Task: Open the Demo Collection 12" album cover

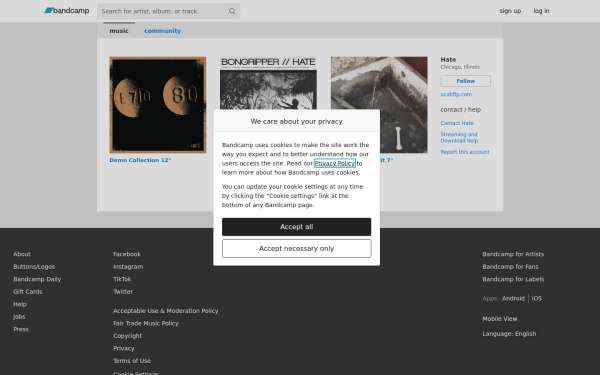Action: [x=158, y=104]
